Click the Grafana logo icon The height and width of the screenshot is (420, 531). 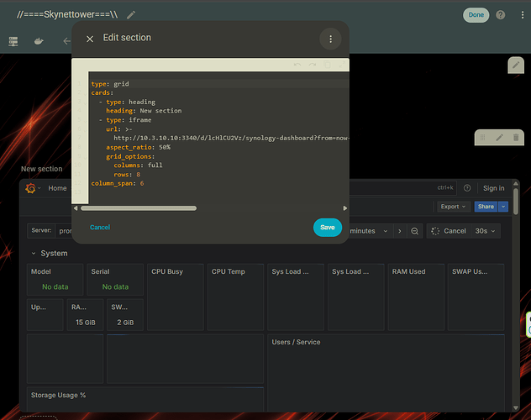30,188
